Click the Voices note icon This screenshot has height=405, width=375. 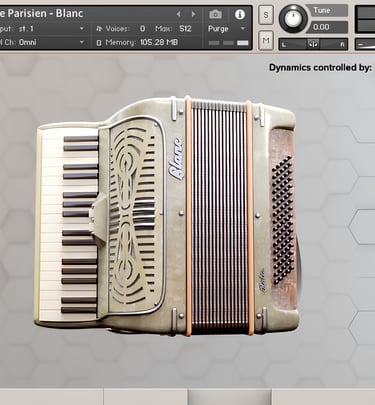pyautogui.click(x=99, y=29)
